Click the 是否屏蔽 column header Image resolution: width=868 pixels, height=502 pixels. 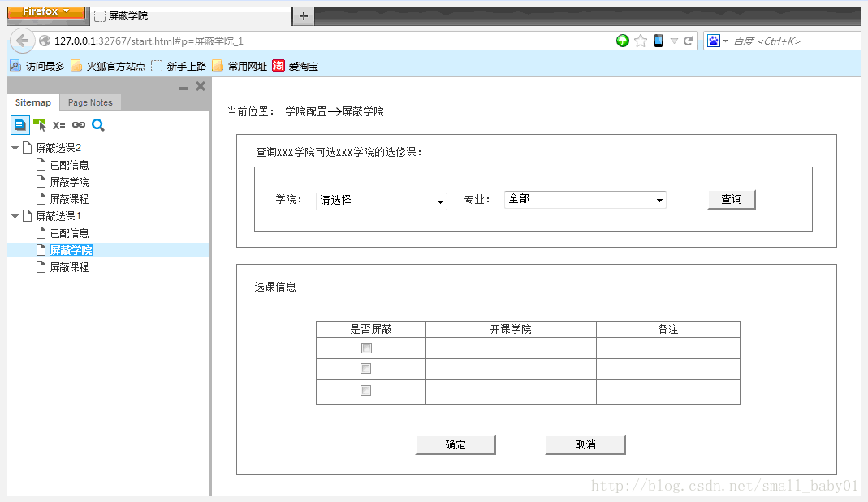coord(371,329)
